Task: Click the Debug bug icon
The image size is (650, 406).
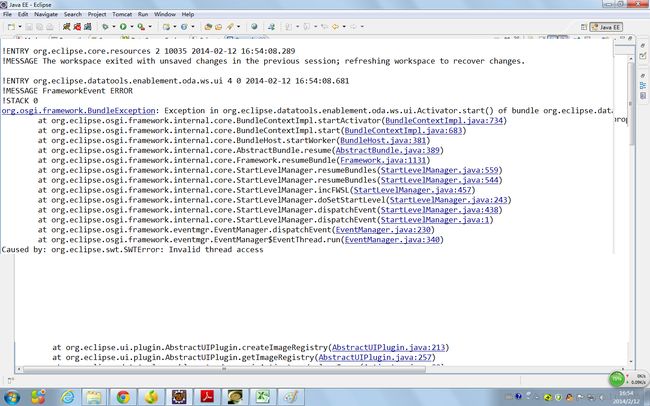Action: point(105,27)
